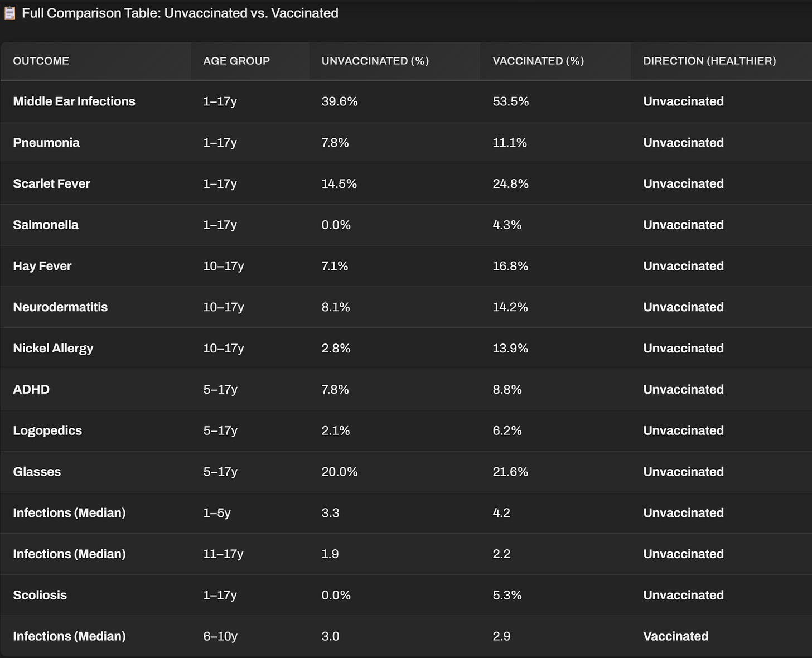Click the Glasses unvaccinated value 20.0%

point(340,472)
